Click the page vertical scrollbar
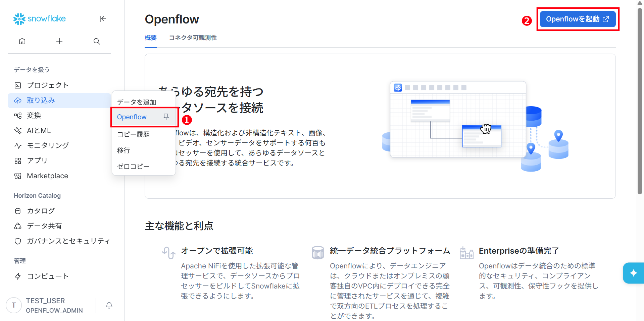This screenshot has width=644, height=321. coord(640,101)
